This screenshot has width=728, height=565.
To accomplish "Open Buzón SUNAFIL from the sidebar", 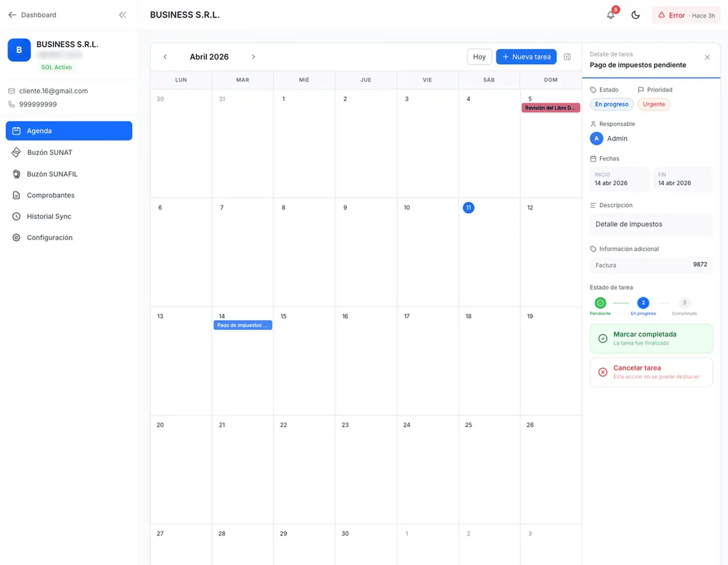I will coord(52,174).
